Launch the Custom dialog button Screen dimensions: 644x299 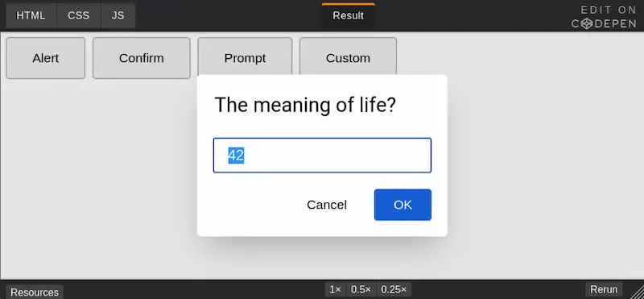click(348, 56)
